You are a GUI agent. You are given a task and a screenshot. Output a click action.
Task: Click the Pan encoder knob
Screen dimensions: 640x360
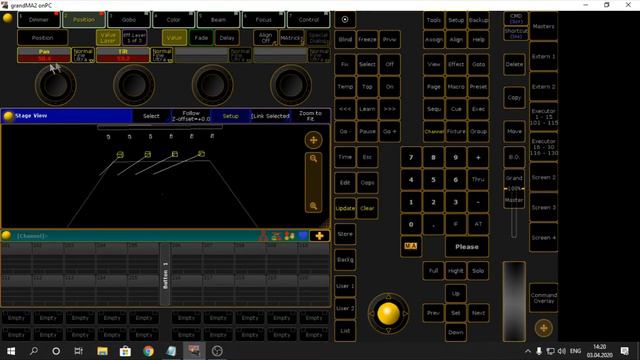click(56, 85)
